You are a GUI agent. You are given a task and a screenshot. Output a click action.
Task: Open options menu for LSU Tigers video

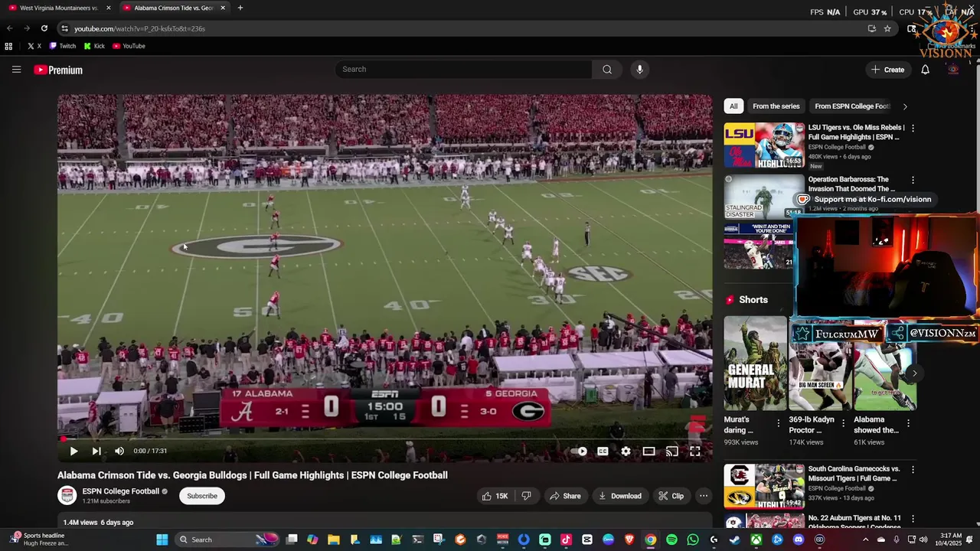(913, 128)
